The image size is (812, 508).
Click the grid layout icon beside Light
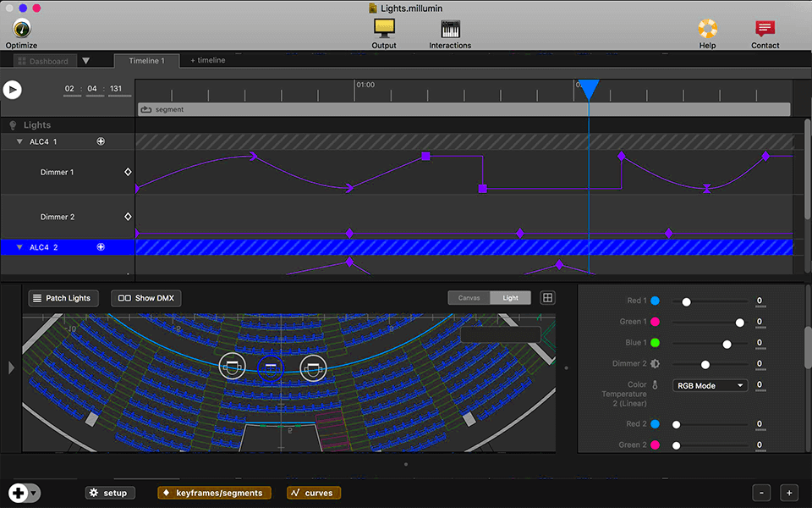point(547,298)
